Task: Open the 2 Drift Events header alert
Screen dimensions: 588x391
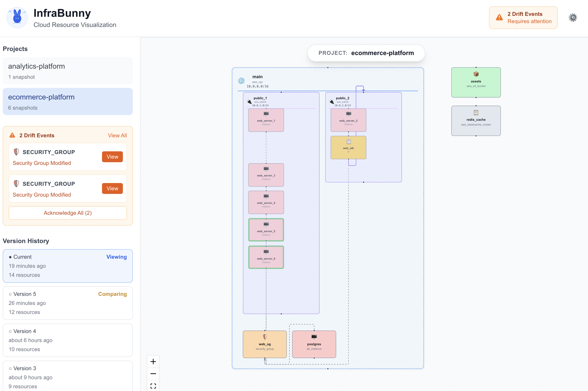Action: coord(523,18)
